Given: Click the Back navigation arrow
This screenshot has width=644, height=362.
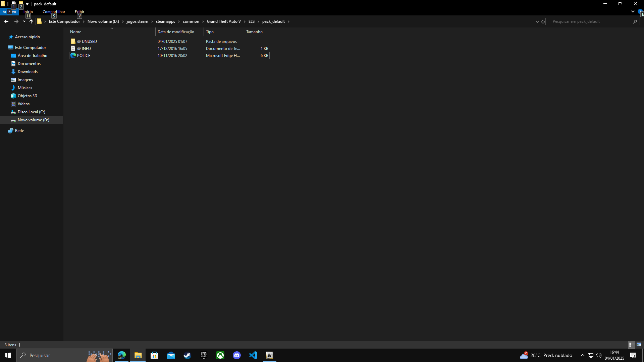Looking at the screenshot, I should tap(6, 21).
